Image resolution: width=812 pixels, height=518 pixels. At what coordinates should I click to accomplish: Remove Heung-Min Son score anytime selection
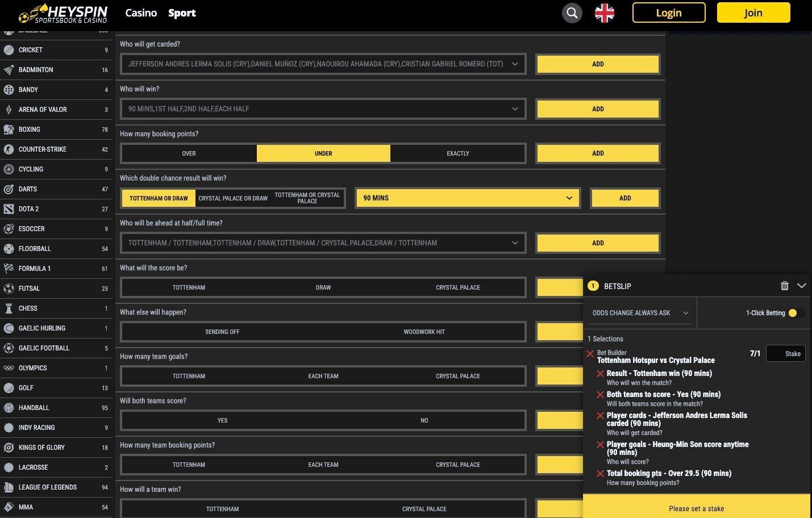point(600,445)
